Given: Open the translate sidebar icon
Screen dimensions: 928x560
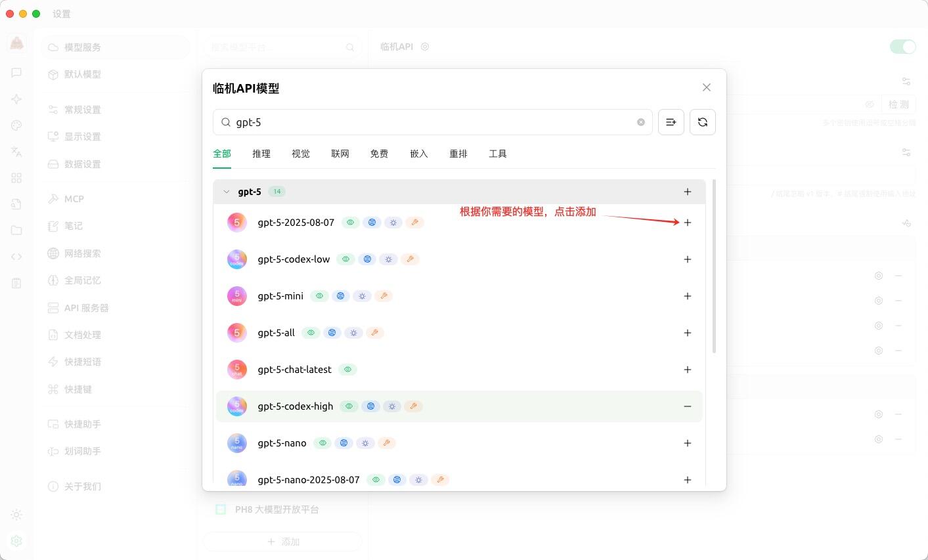Looking at the screenshot, I should 16,152.
